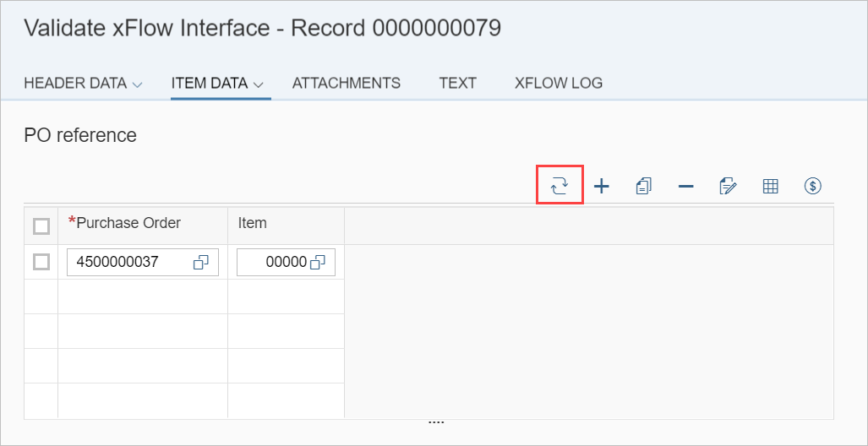Open the table grid settings icon
868x446 pixels.
770,187
